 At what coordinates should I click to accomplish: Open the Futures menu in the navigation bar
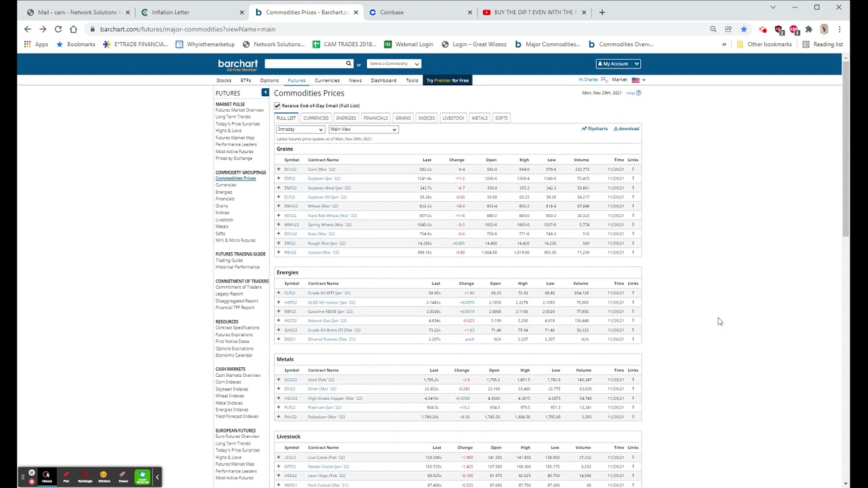coord(296,81)
